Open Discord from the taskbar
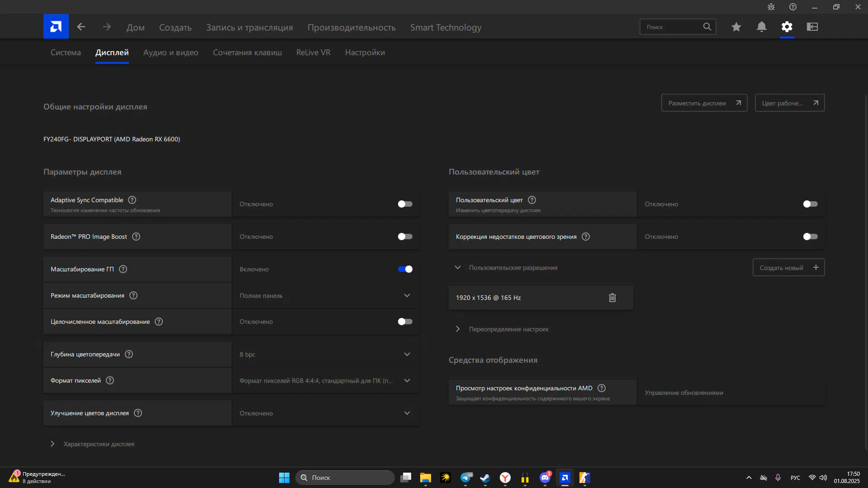The image size is (868, 488). (x=545, y=478)
